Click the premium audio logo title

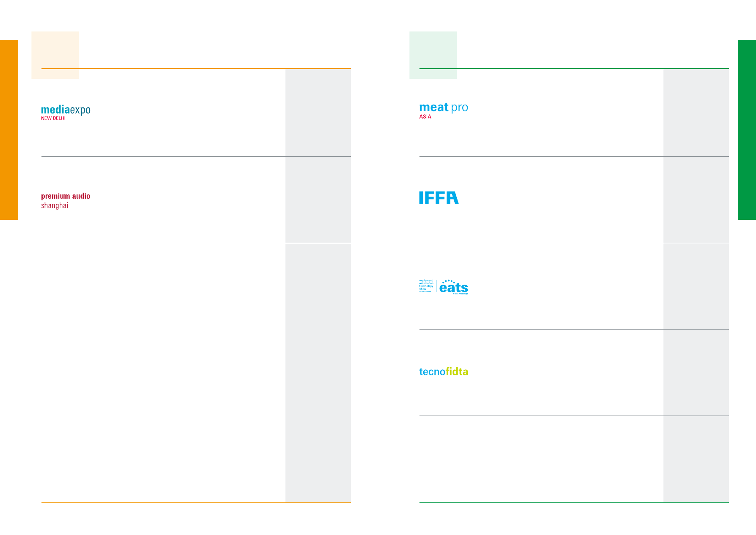coord(66,196)
